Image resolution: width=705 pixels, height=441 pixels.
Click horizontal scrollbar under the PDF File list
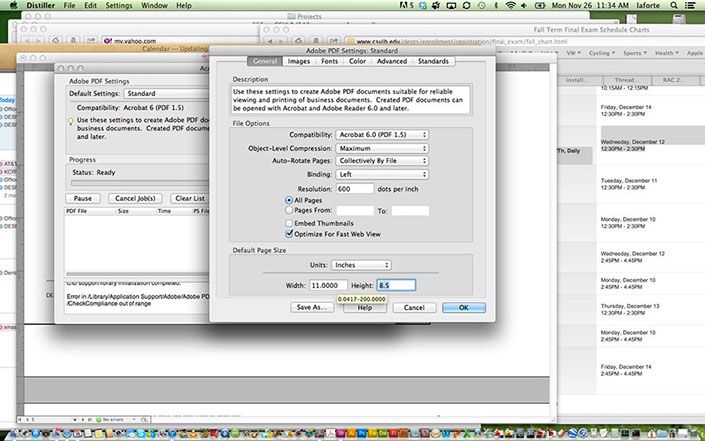pyautogui.click(x=137, y=274)
